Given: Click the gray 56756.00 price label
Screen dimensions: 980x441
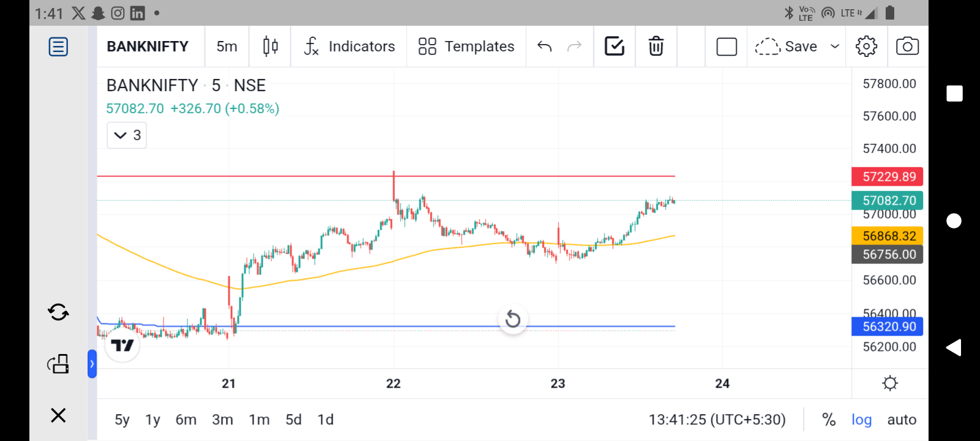Looking at the screenshot, I should pyautogui.click(x=888, y=254).
